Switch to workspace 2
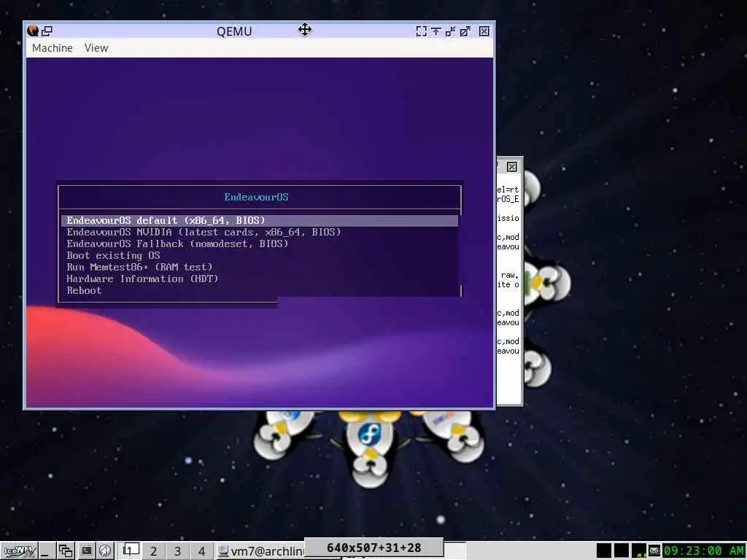 pyautogui.click(x=153, y=551)
